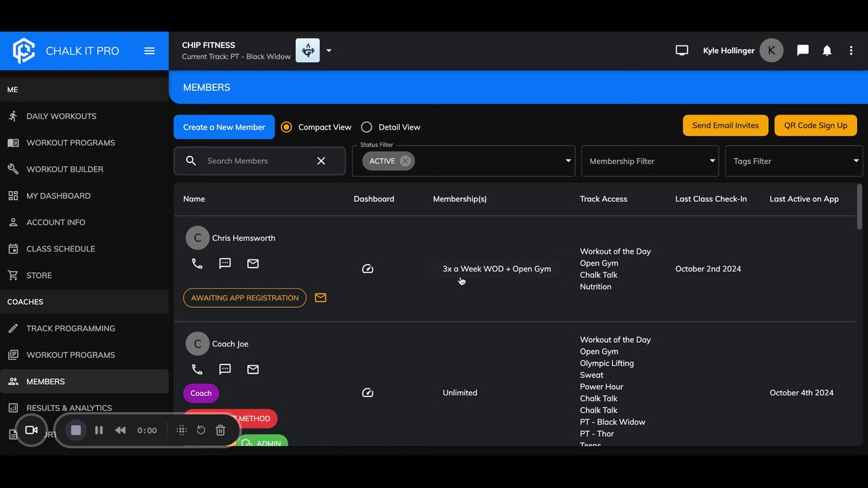
Task: Pause the screen recording
Action: (x=99, y=430)
